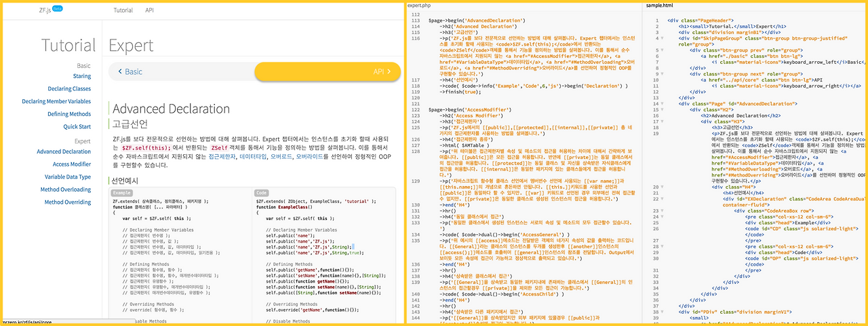Click $page->begin('AdvancedDeclaration') in expert.php
The image size is (868, 326).
pos(477,21)
